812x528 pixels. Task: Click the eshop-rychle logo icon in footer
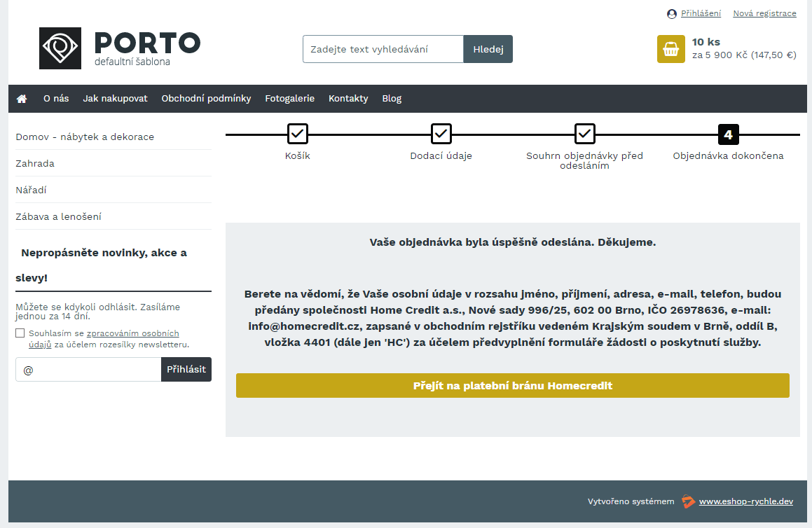coord(688,501)
